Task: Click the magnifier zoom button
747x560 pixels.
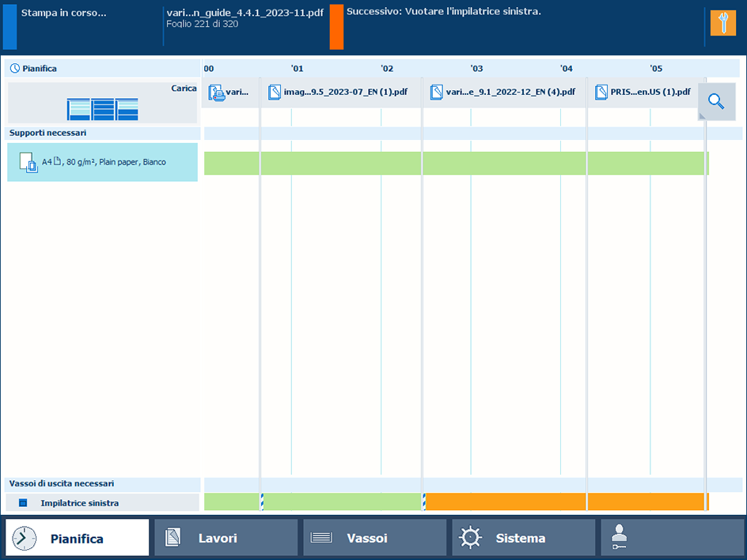Action: 716,101
